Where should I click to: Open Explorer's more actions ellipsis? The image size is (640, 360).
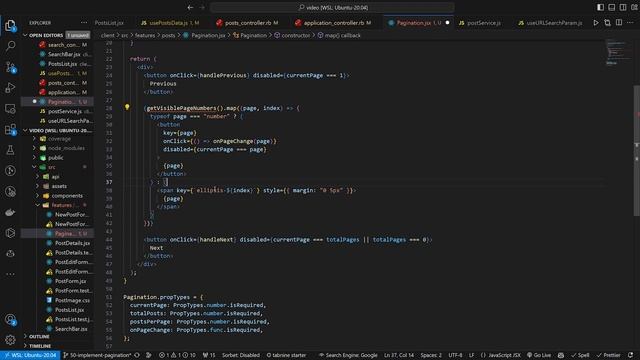click(84, 23)
